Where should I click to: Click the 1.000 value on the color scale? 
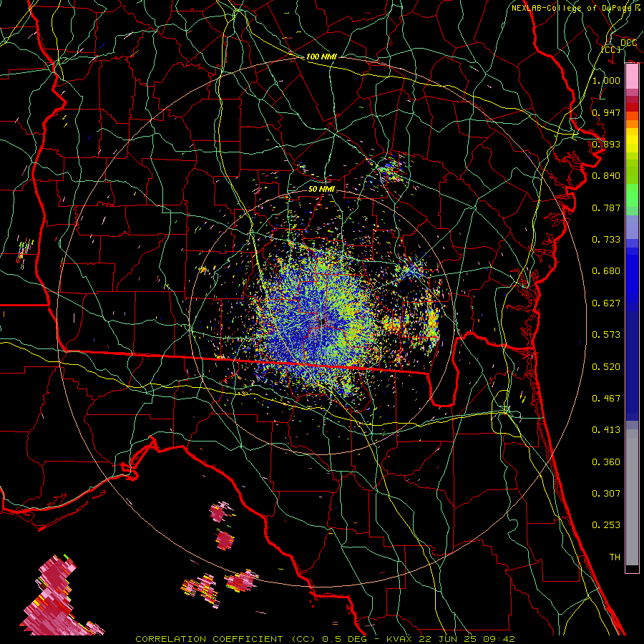pyautogui.click(x=606, y=80)
